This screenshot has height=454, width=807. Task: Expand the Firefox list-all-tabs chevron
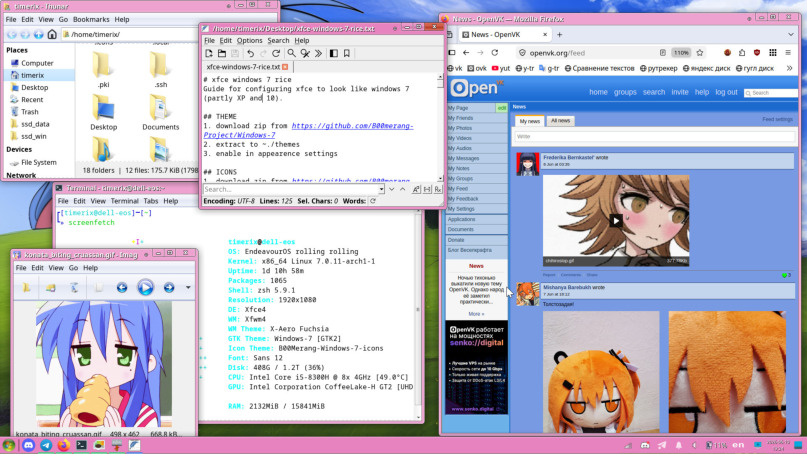click(x=791, y=34)
